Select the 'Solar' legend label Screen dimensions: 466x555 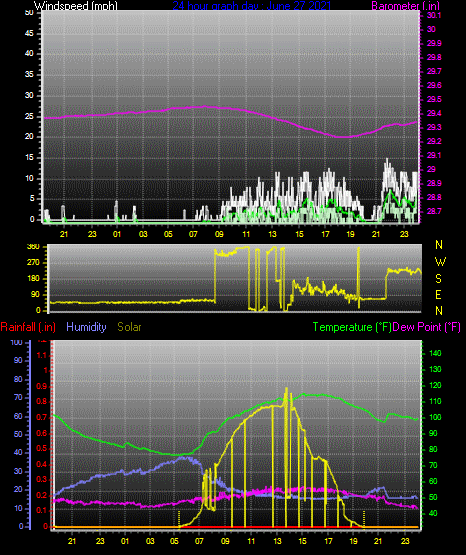130,327
